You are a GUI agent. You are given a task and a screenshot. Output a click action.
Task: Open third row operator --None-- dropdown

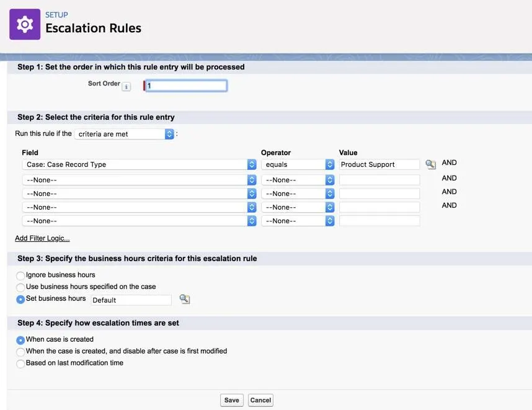298,194
